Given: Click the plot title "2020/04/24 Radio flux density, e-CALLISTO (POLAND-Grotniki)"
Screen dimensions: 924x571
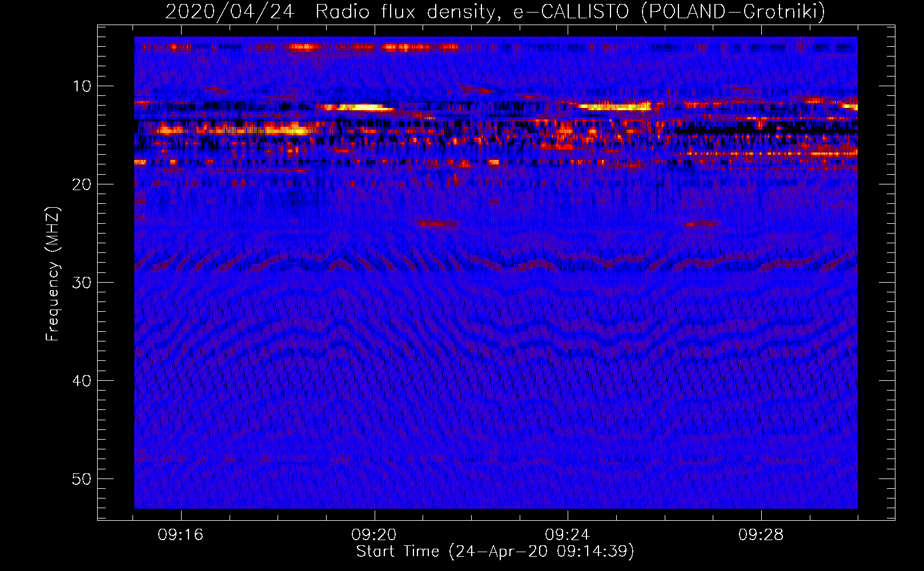Looking at the screenshot, I should tap(495, 11).
